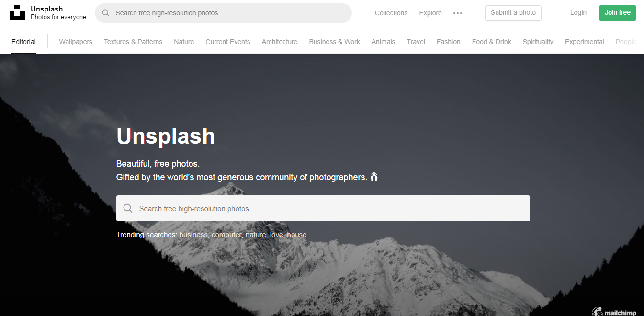Open the Explore menu
The width and height of the screenshot is (644, 316).
[x=430, y=13]
